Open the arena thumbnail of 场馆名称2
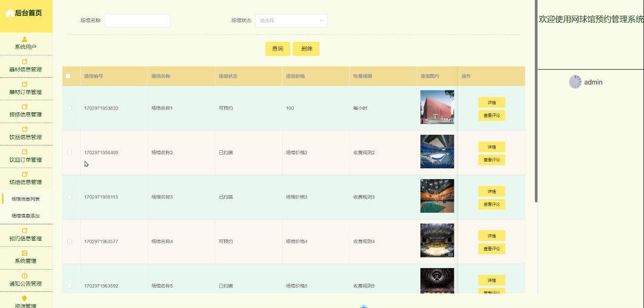Screen dimensions: 644x308 point(437,151)
